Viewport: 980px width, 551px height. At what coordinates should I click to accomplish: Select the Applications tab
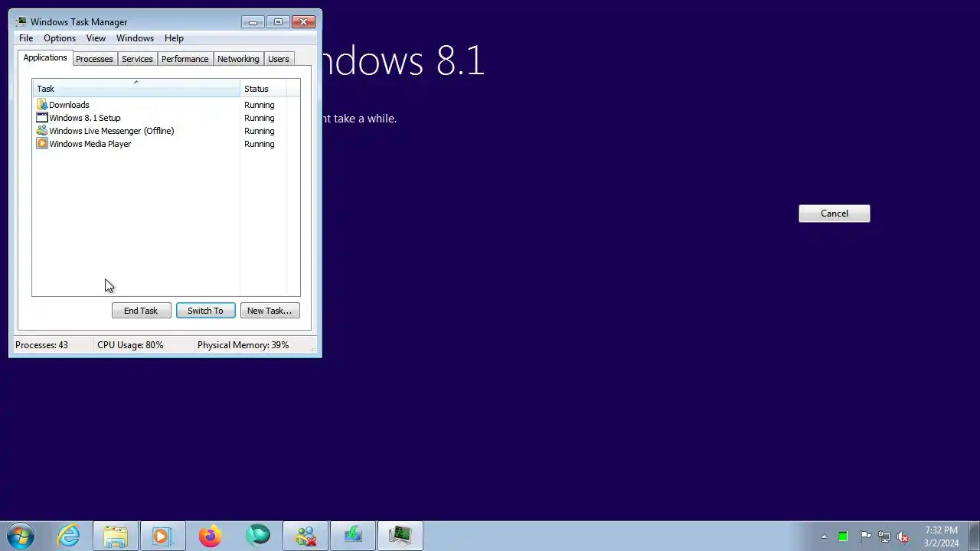tap(45, 58)
